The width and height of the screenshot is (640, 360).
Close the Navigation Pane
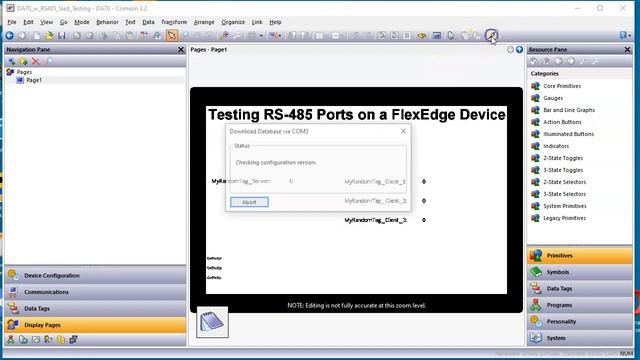(x=181, y=49)
